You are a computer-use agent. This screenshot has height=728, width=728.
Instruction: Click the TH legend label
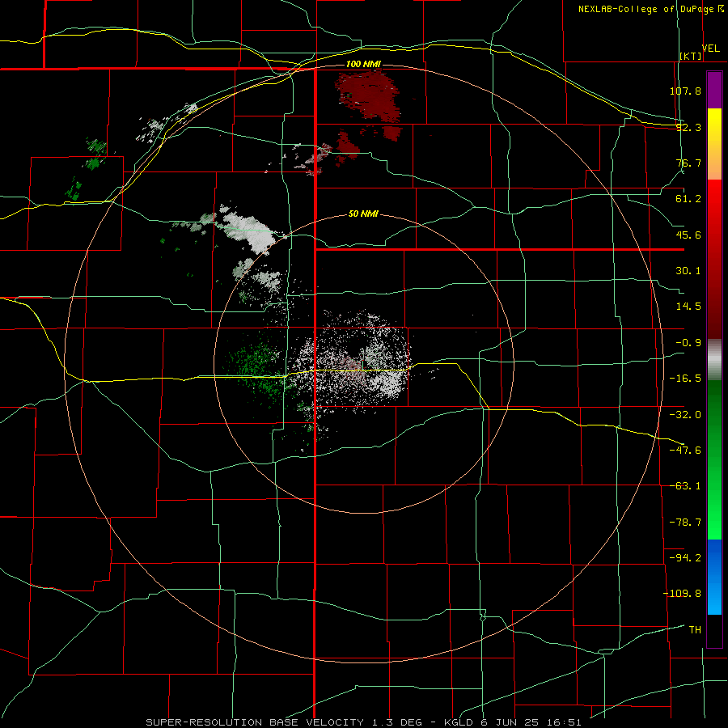tap(695, 630)
